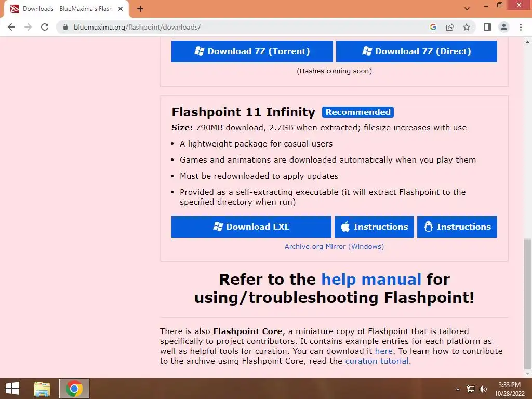This screenshot has width=532, height=399.
Task: Open the Chrome profile avatar menu
Action: pos(504,27)
